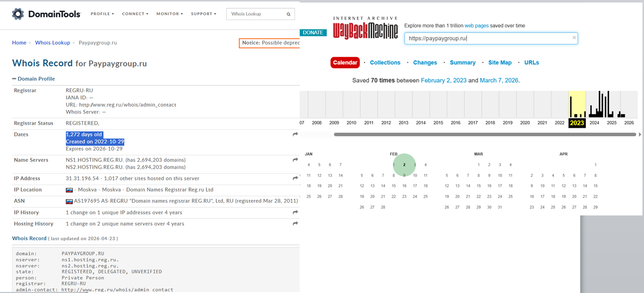Click the share arrow in the IP History row

coord(295,212)
